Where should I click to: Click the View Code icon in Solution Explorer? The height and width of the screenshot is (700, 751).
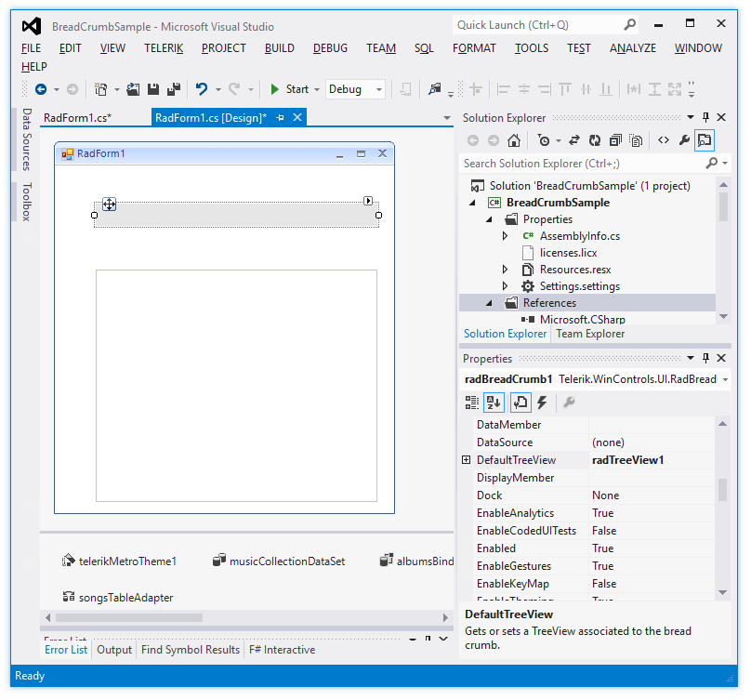tap(664, 139)
